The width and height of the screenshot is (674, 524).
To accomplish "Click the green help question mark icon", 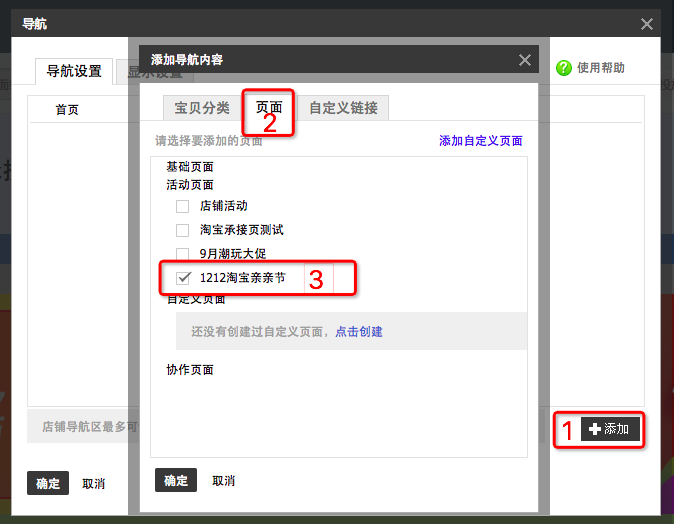I will point(564,68).
